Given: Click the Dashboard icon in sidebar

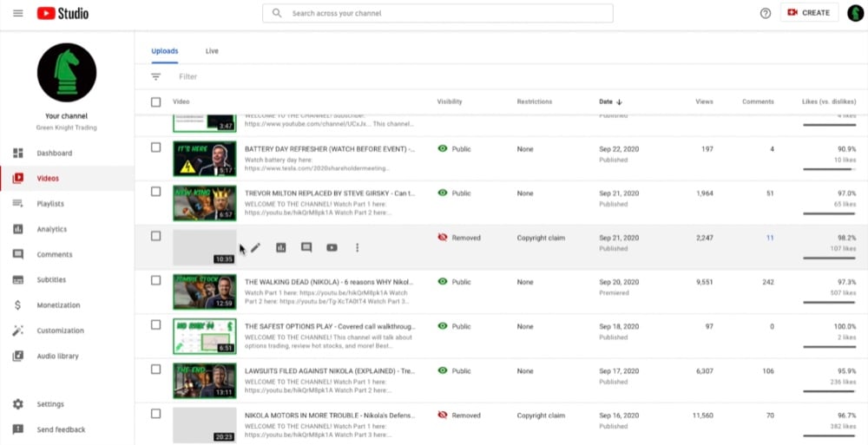Looking at the screenshot, I should pos(17,153).
